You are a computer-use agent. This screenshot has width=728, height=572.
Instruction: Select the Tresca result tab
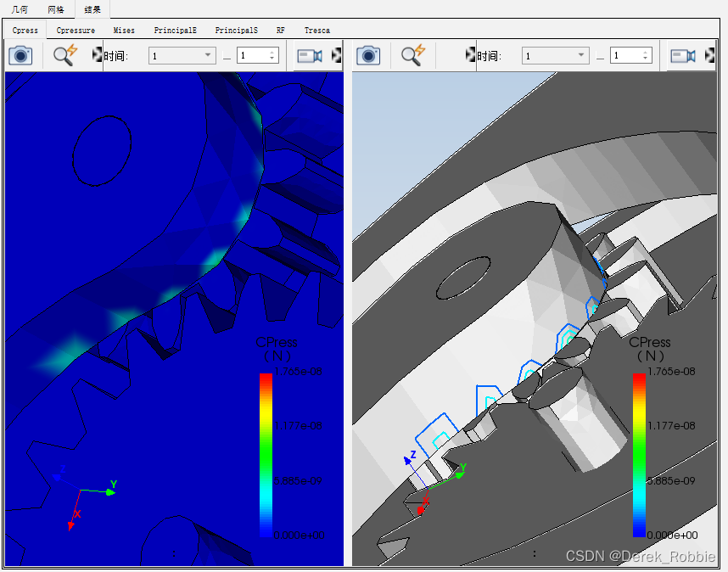(x=317, y=31)
